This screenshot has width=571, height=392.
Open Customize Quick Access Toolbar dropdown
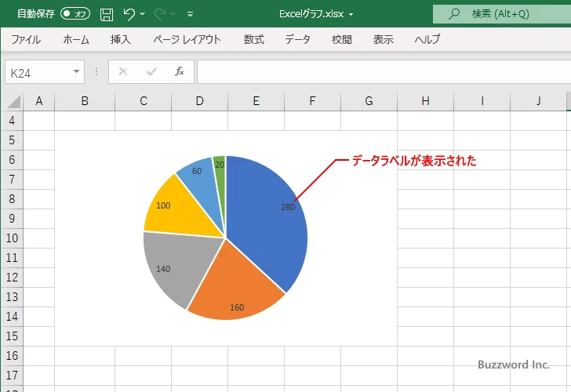(190, 14)
